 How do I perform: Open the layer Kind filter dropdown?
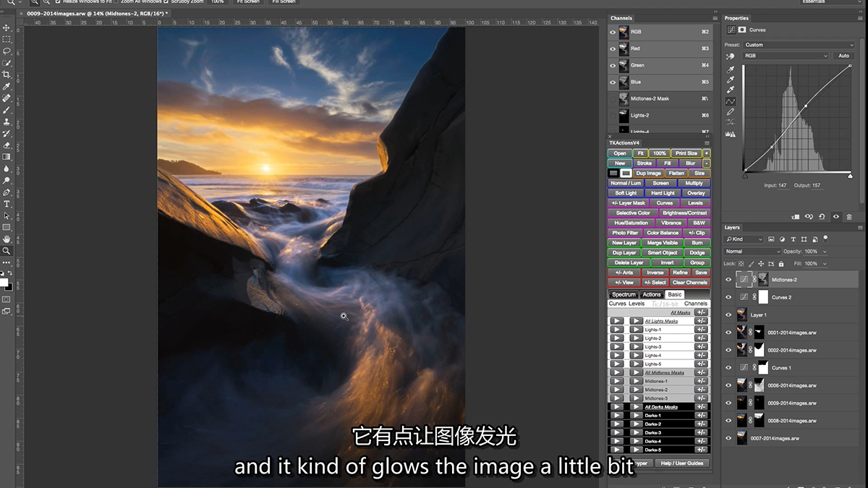point(744,239)
